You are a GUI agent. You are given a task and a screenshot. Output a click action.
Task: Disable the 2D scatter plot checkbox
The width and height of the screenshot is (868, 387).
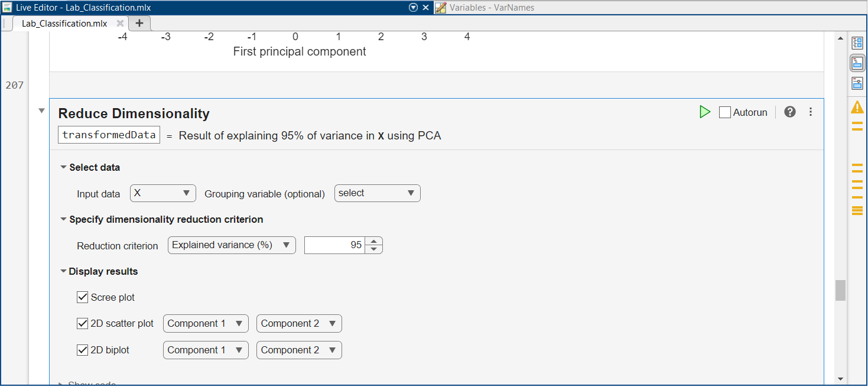83,323
